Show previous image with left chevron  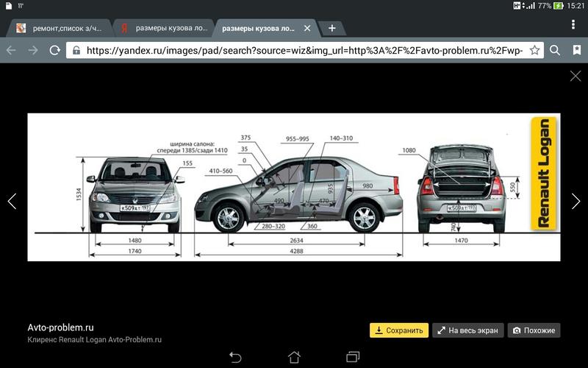[12, 201]
